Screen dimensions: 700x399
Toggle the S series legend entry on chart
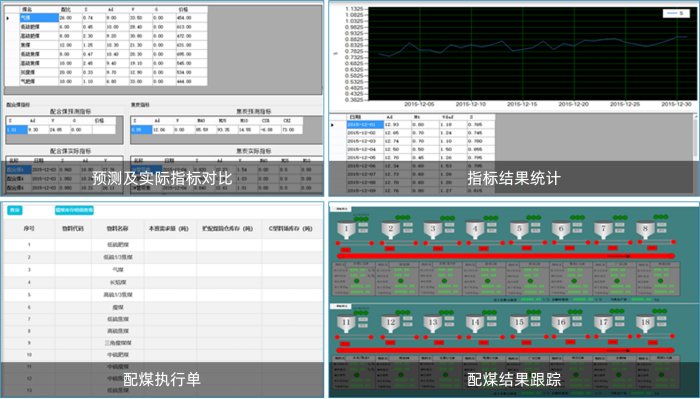676,13
